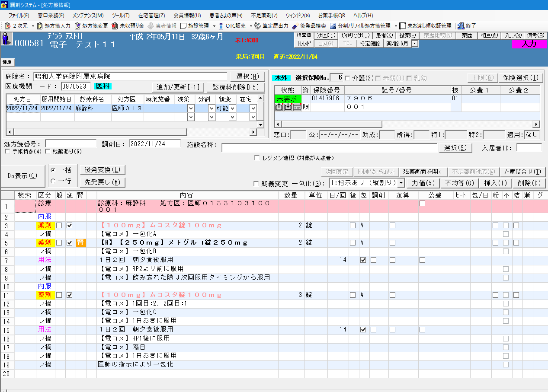Click the 保険選択 button

521,78
